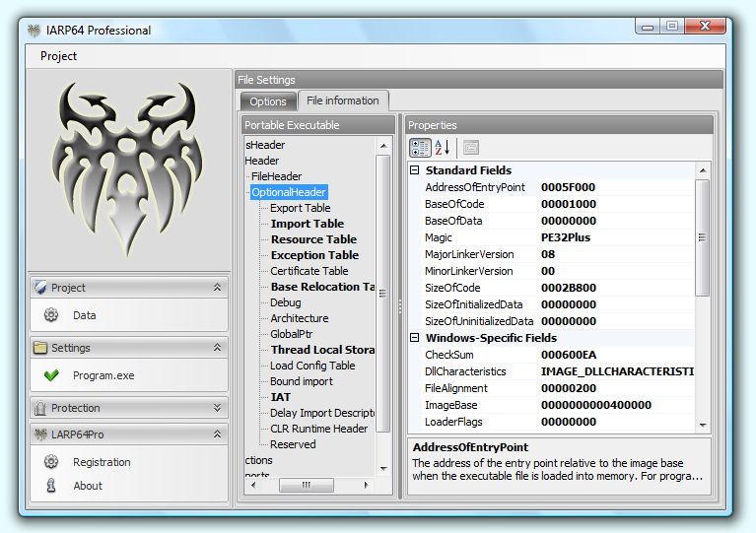Select Base Relocation Table tree node
This screenshot has width=756, height=533.
pyautogui.click(x=322, y=287)
